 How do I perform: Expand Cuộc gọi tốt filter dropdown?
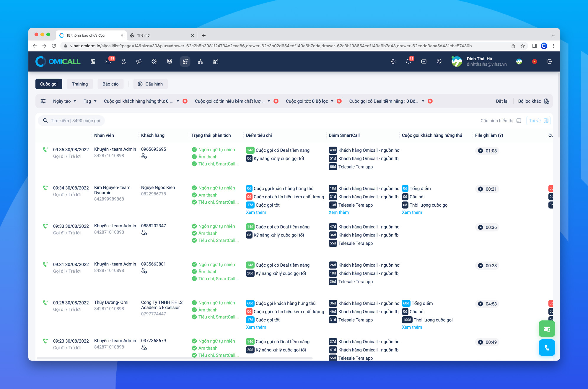pos(332,101)
